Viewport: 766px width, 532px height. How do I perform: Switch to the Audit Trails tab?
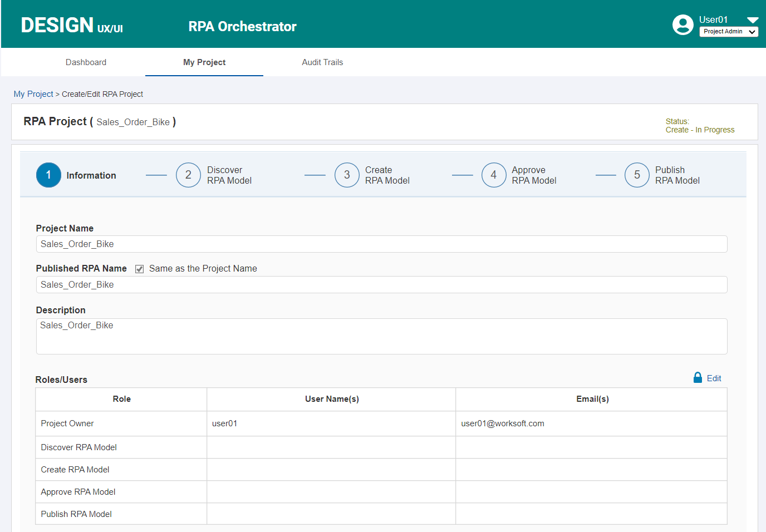click(322, 62)
